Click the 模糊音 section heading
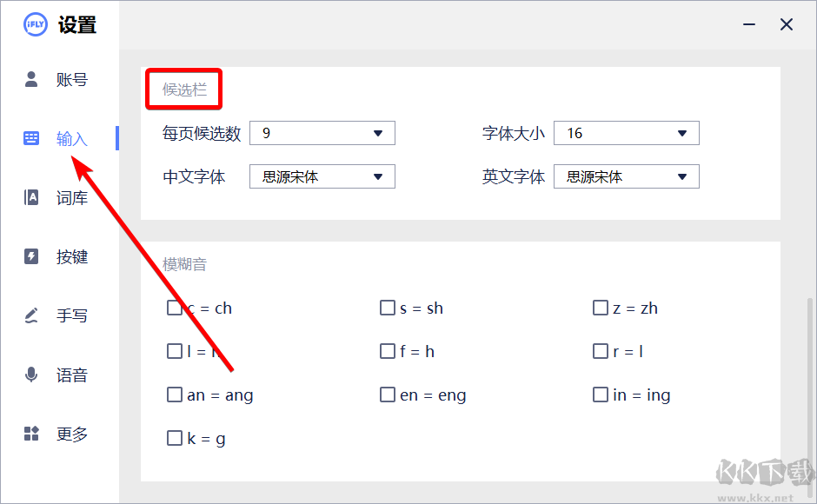The height and width of the screenshot is (504, 817). (183, 262)
